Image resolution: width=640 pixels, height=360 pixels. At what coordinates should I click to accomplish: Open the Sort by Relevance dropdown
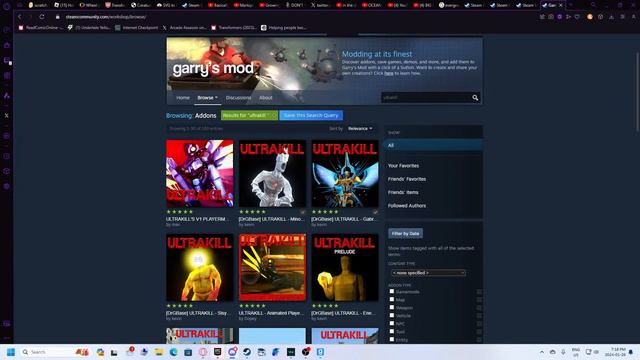[360, 129]
